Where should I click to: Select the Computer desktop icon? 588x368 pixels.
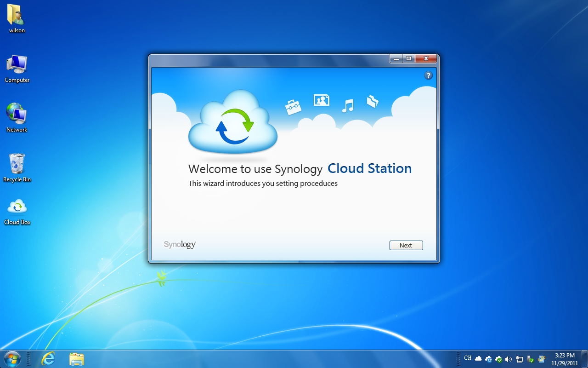(x=17, y=69)
